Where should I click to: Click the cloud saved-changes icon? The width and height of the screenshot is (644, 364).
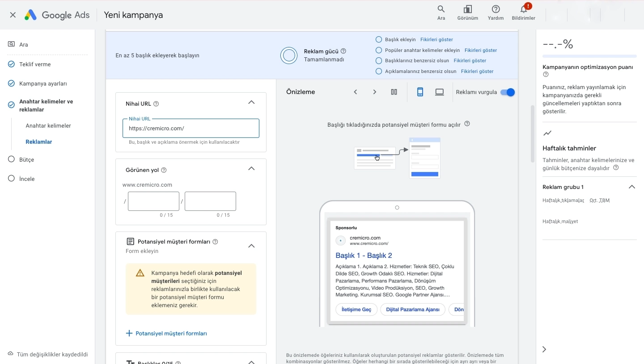pyautogui.click(x=11, y=354)
